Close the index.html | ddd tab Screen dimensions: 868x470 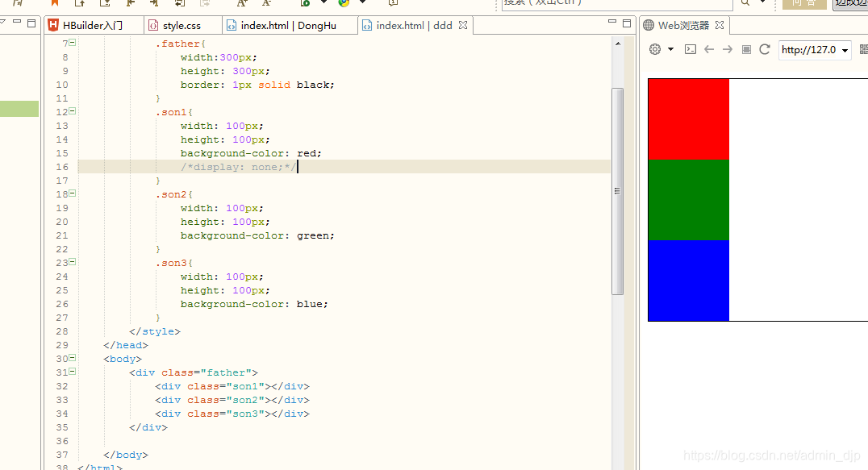463,25
